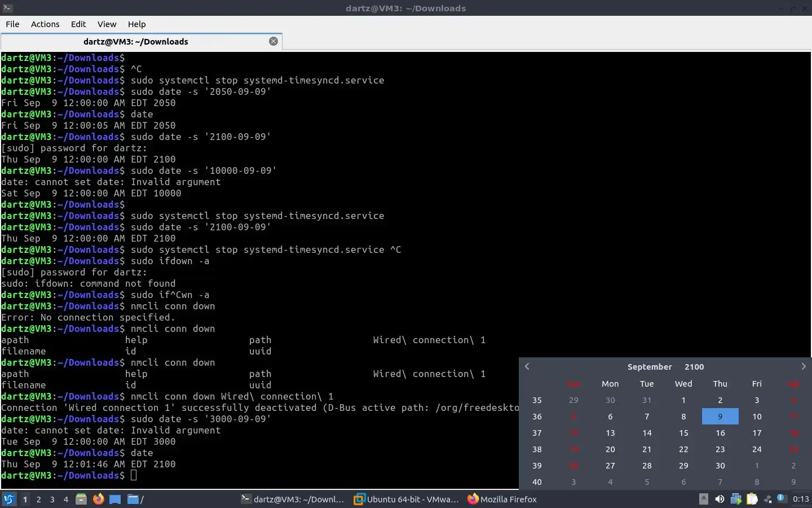Select day 14 in the calendar
Screen dimensions: 812x508
(647, 433)
